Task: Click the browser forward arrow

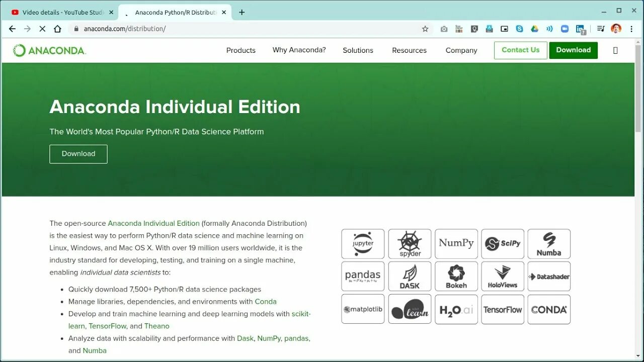Action: [27, 29]
